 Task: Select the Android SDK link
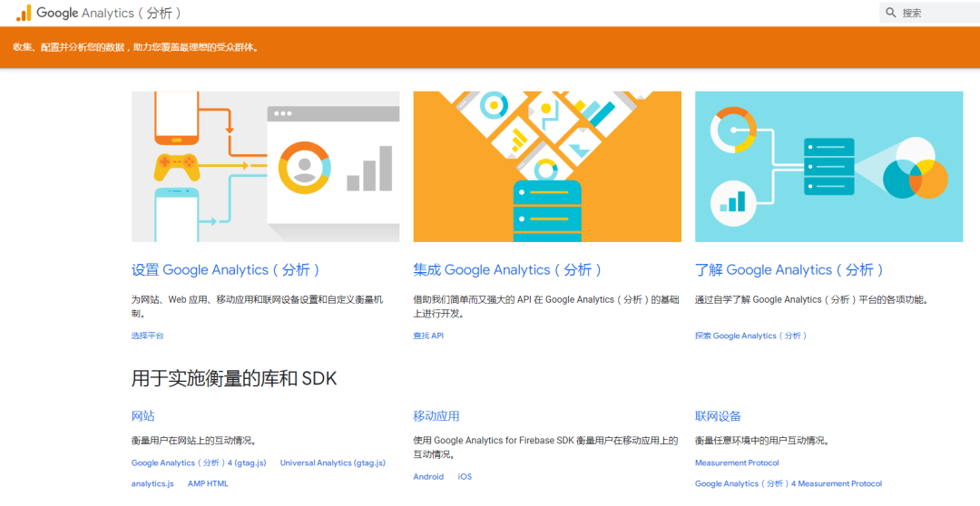428,477
